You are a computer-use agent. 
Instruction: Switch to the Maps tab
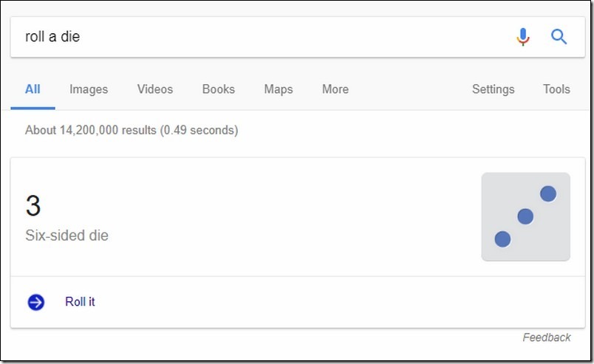(279, 89)
